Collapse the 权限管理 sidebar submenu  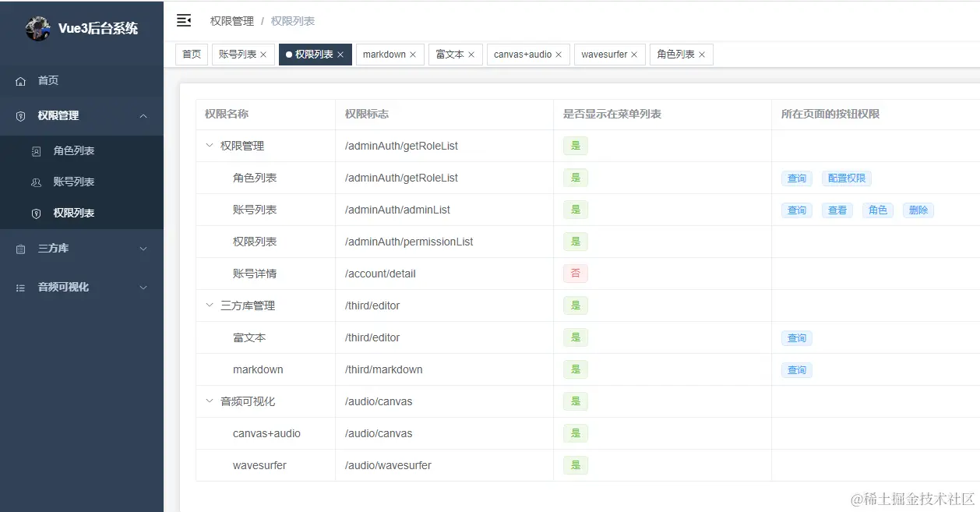pos(143,115)
